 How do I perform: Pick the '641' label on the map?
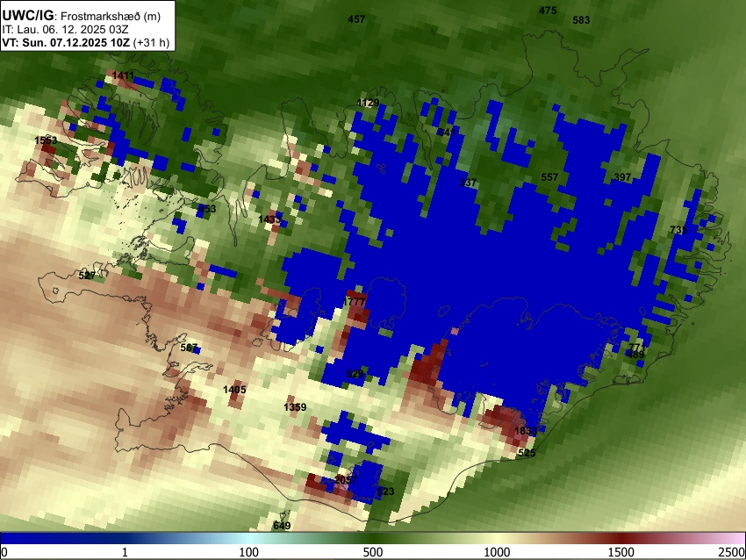(x=447, y=132)
